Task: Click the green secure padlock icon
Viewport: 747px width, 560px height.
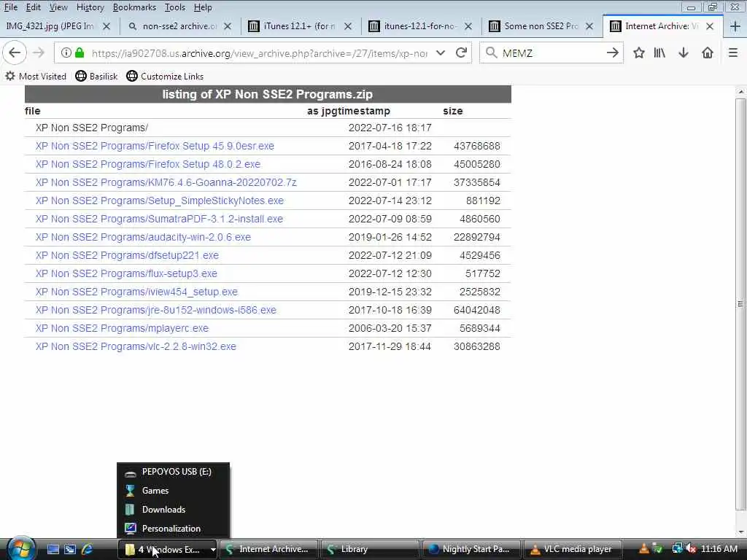Action: coord(80,52)
